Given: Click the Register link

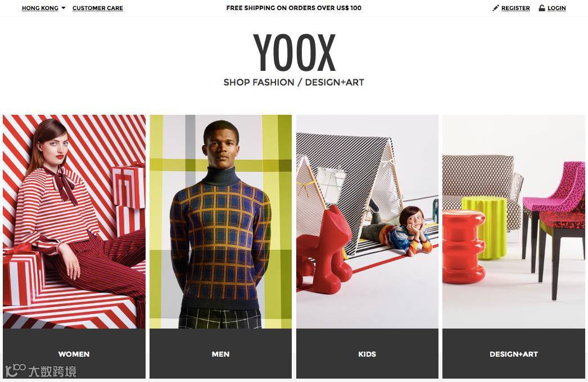Looking at the screenshot, I should click(x=515, y=8).
